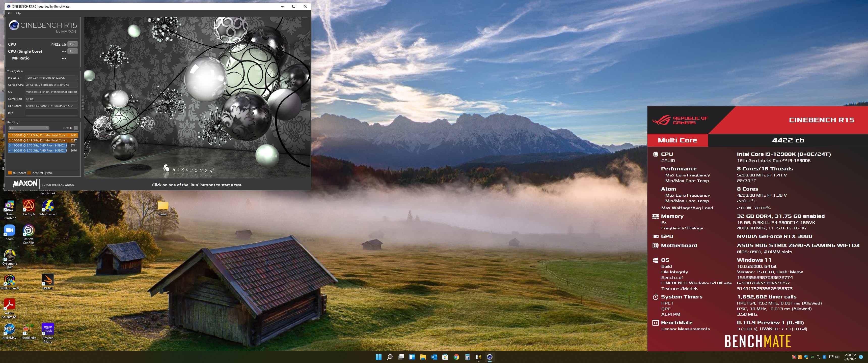Click the Cinebench R15 logo icon
The image size is (868, 363).
click(x=14, y=25)
